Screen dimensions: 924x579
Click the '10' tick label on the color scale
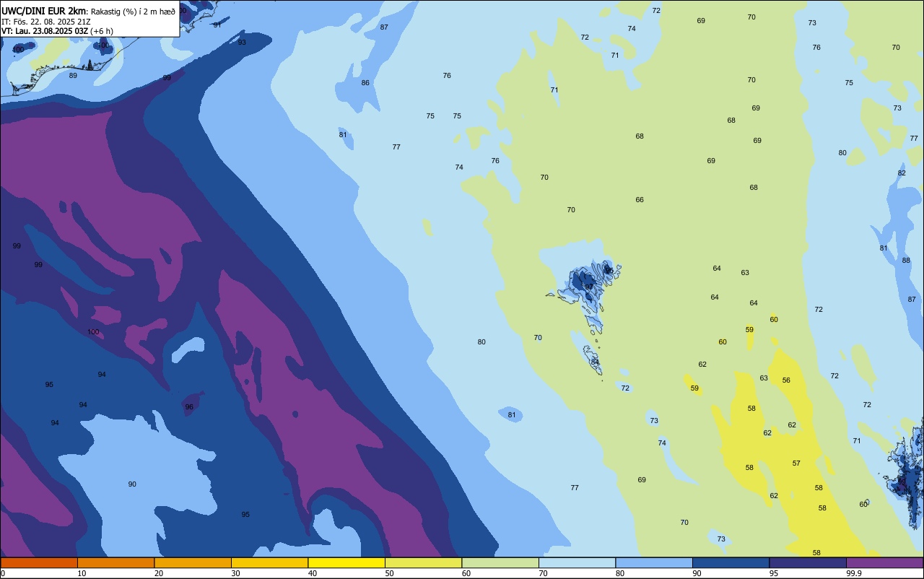pyautogui.click(x=82, y=573)
